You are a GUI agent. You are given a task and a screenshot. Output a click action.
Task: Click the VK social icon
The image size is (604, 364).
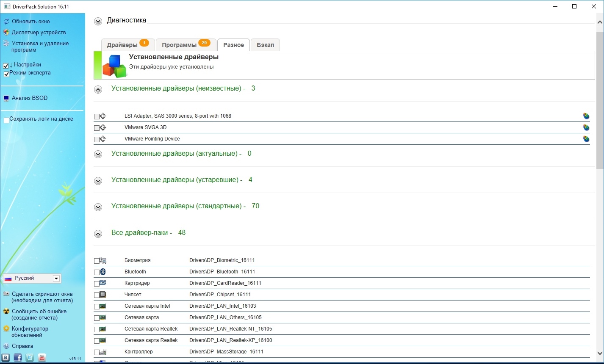6,358
